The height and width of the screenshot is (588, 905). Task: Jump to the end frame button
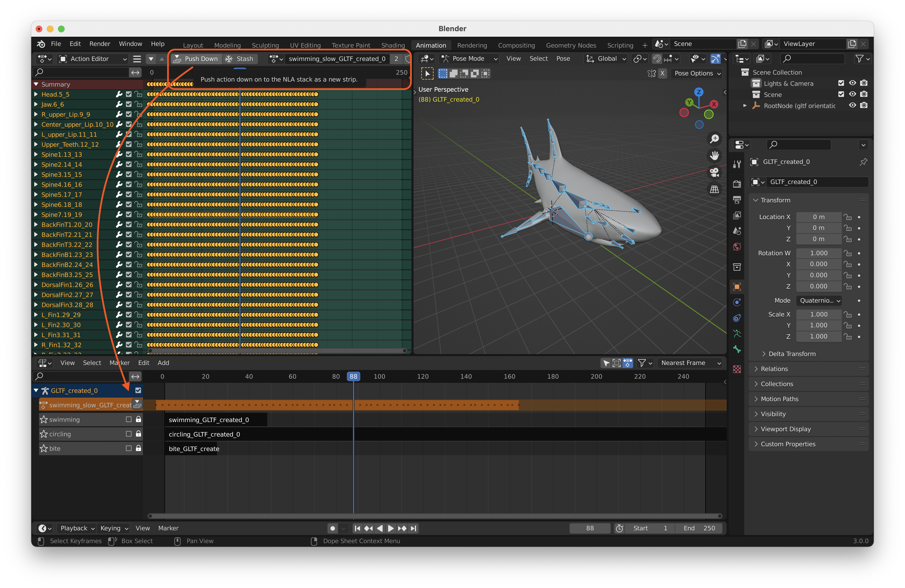(x=413, y=528)
